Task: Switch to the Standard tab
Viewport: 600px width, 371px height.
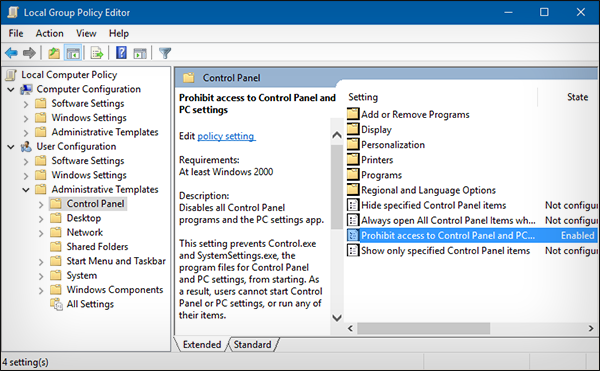Action: (x=252, y=345)
